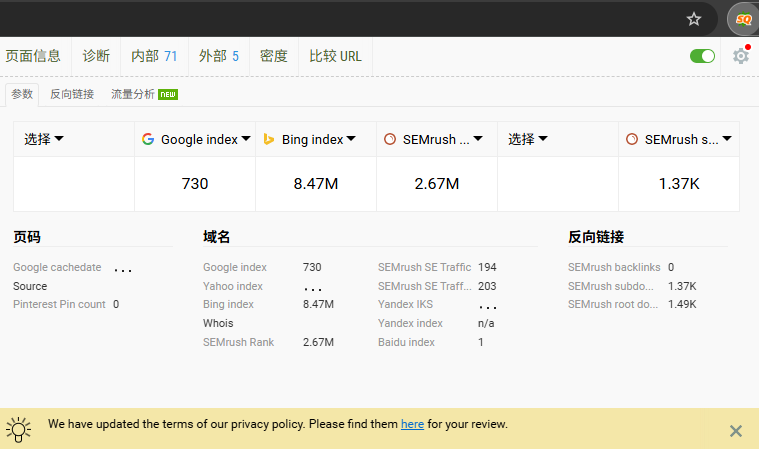Click the 1.49K root domain value
Image resolution: width=759 pixels, height=449 pixels.
click(x=682, y=304)
